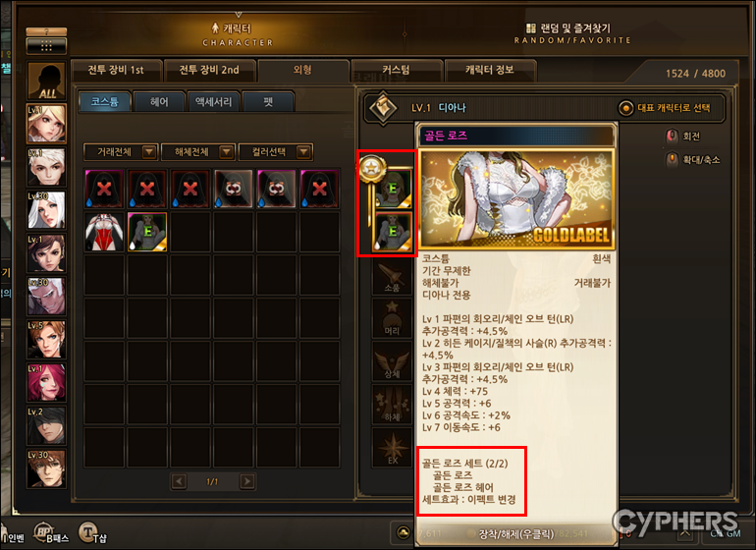Open the 랜덤 및 즐겨찾기 section
Screen dimensions: 756x550
[x=572, y=33]
